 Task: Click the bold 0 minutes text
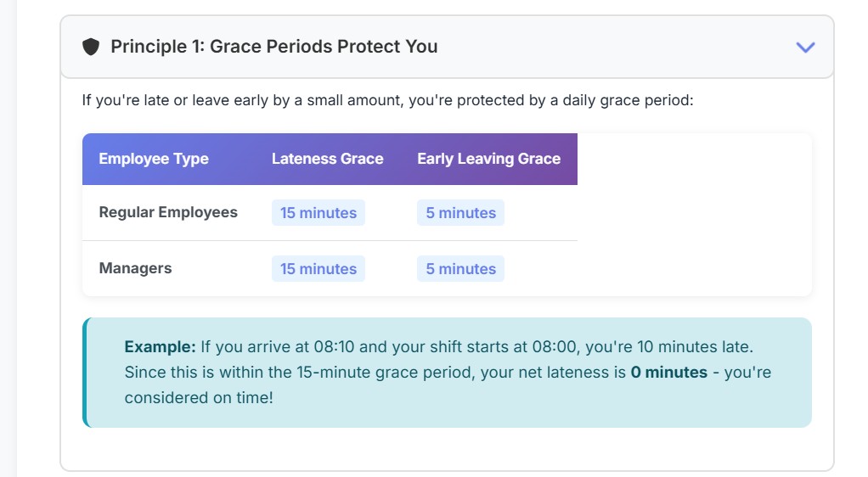[x=668, y=373]
